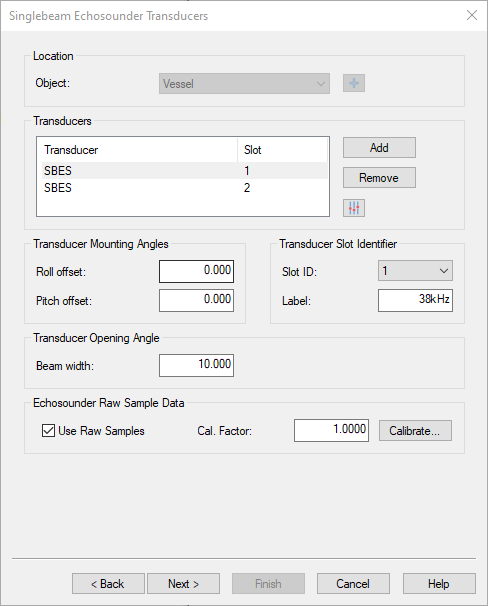This screenshot has width=488, height=606.
Task: Click the Cal. Factor input field
Action: coord(331,430)
